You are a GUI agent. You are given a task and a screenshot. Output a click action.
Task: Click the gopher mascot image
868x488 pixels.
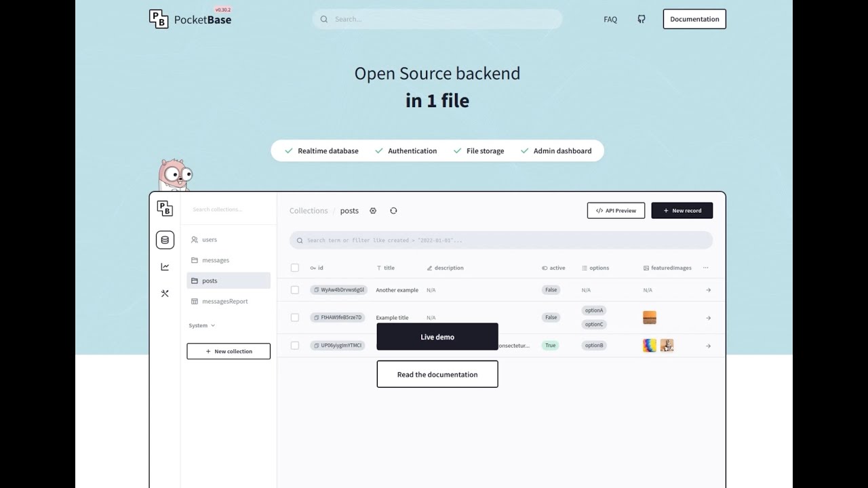coord(174,176)
